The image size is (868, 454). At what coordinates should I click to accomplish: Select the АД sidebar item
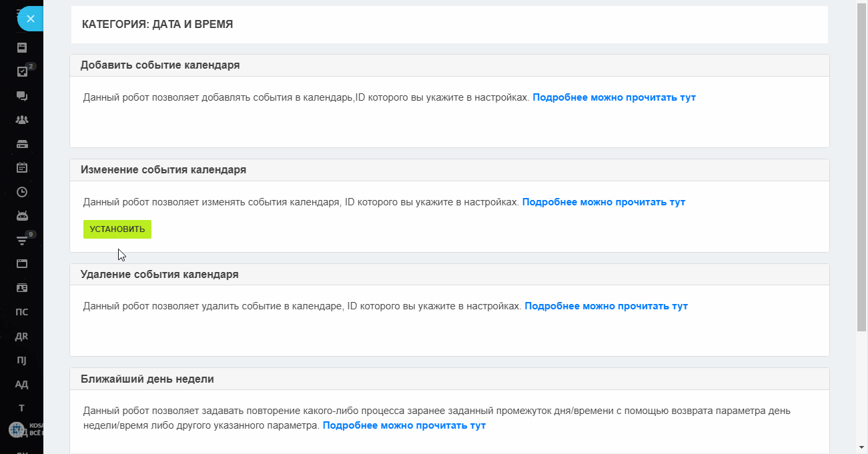point(22,384)
